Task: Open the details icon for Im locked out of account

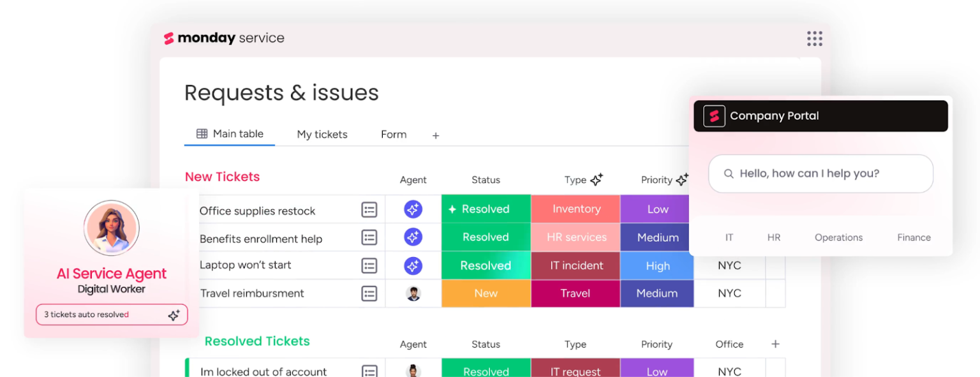Action: (369, 371)
